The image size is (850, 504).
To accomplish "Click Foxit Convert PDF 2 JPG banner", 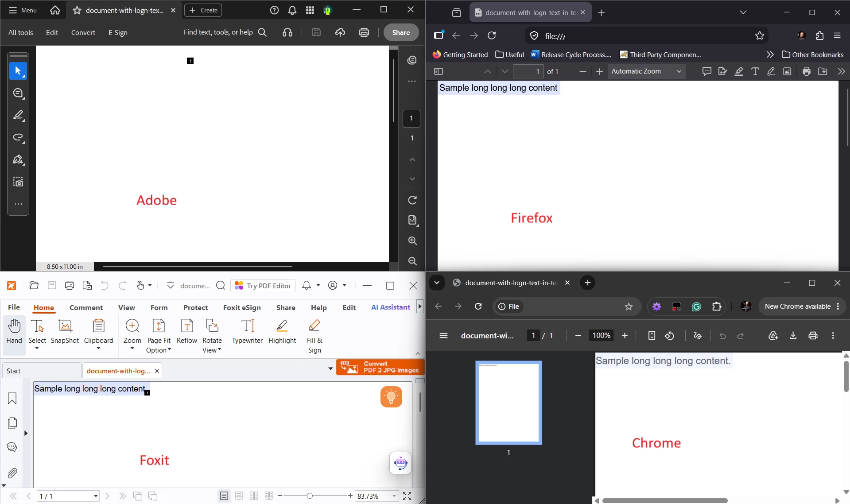I will (380, 367).
